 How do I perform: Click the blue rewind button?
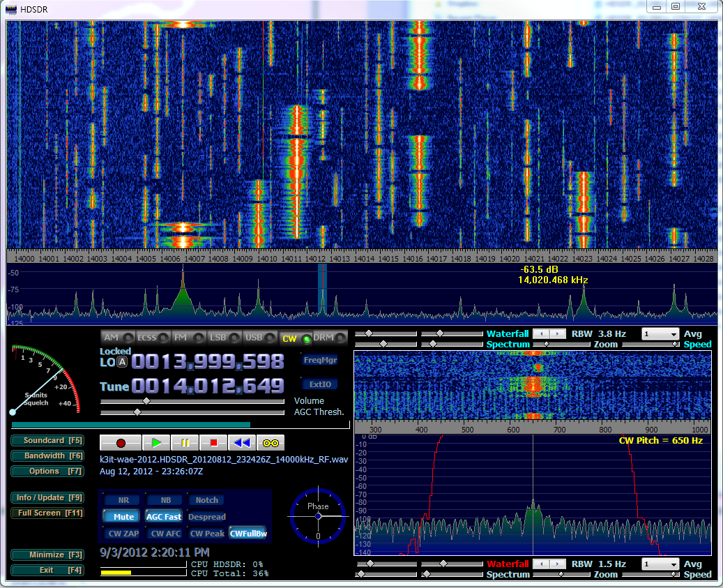click(242, 443)
